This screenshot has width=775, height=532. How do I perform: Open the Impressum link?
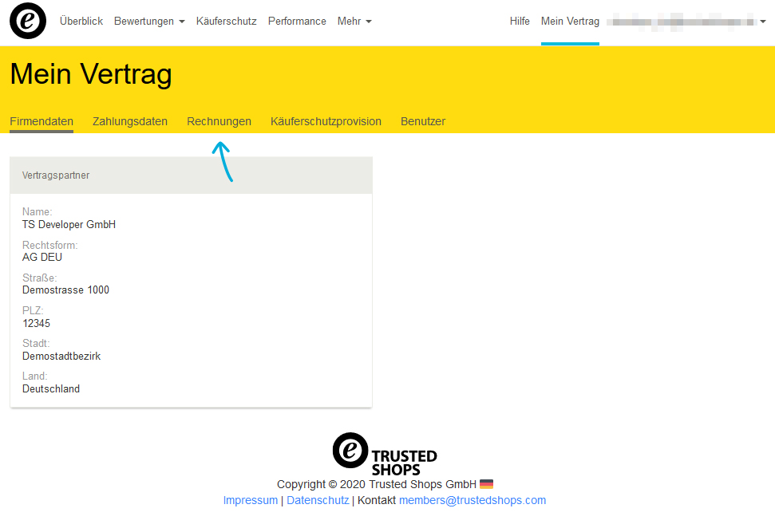click(251, 500)
